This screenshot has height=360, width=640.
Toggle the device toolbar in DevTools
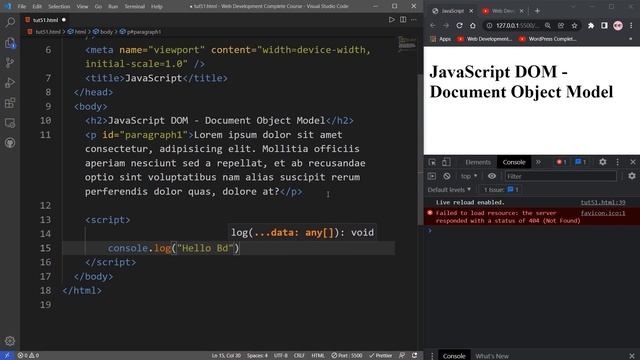(x=446, y=162)
